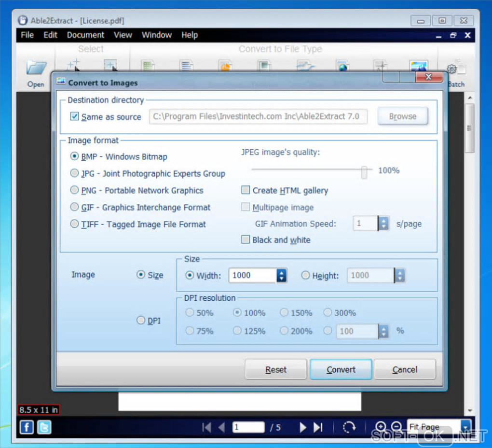The image size is (492, 448).
Task: Click the convert to Excel spreadsheet icon
Action: coord(148,65)
